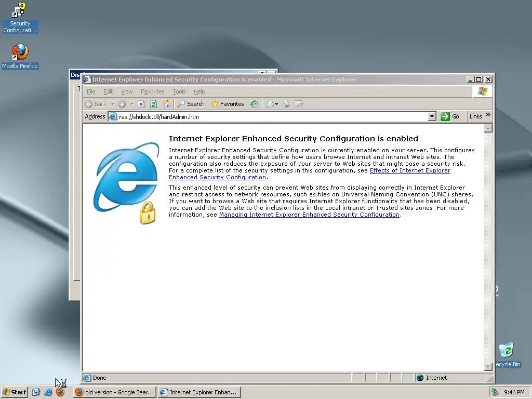This screenshot has height=399, width=532.
Task: Open the Forward history dropdown arrow
Action: [x=131, y=104]
